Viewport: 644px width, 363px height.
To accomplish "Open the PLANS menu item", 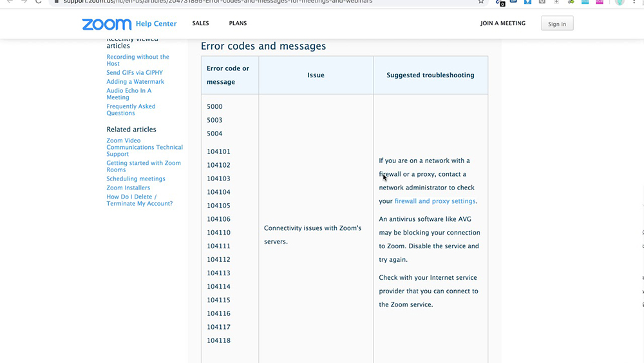I will pos(238,24).
